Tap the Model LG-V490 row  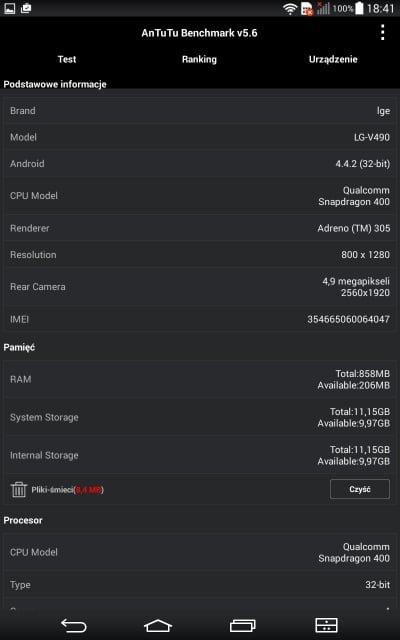click(x=200, y=137)
